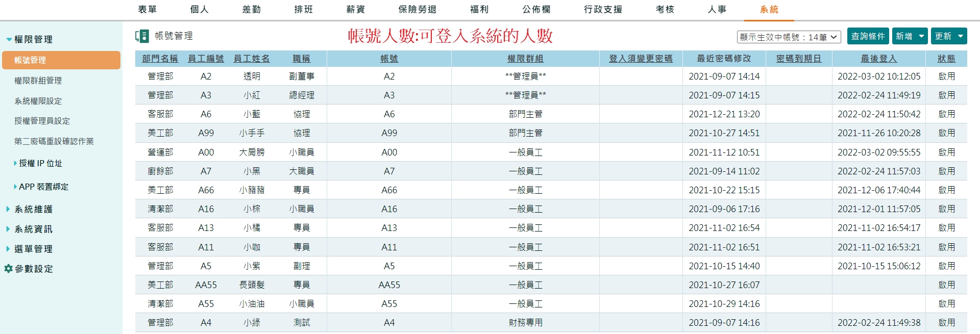This screenshot has height=334, width=980.
Task: Click employee name 小紫 in the table
Action: (x=252, y=266)
